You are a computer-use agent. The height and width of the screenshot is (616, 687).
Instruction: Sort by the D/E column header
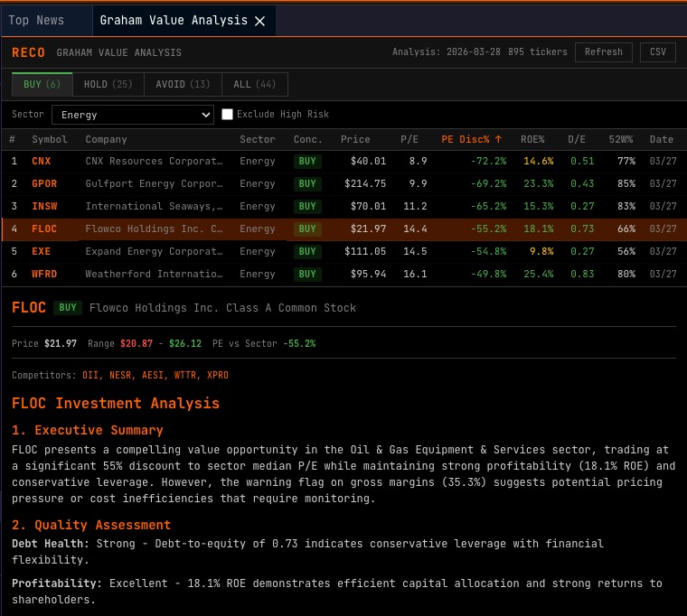[577, 140]
